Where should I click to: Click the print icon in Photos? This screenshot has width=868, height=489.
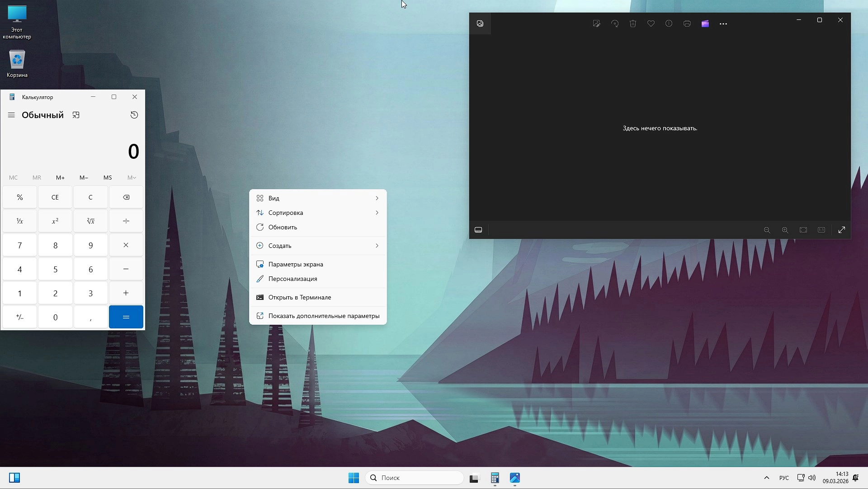[x=687, y=24]
